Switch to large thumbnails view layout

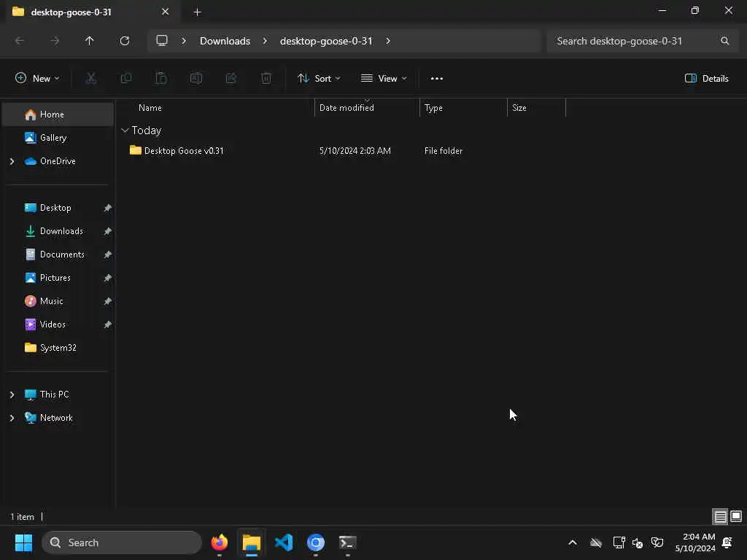736,516
